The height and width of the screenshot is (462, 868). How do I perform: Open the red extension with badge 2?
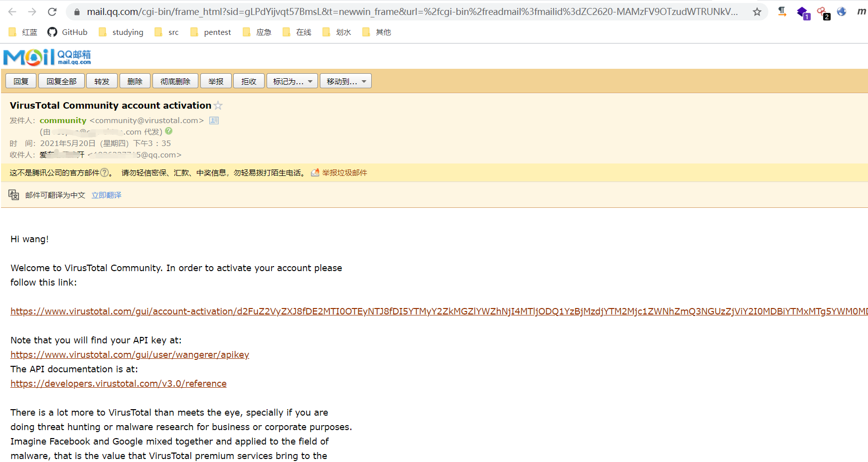[x=822, y=12]
